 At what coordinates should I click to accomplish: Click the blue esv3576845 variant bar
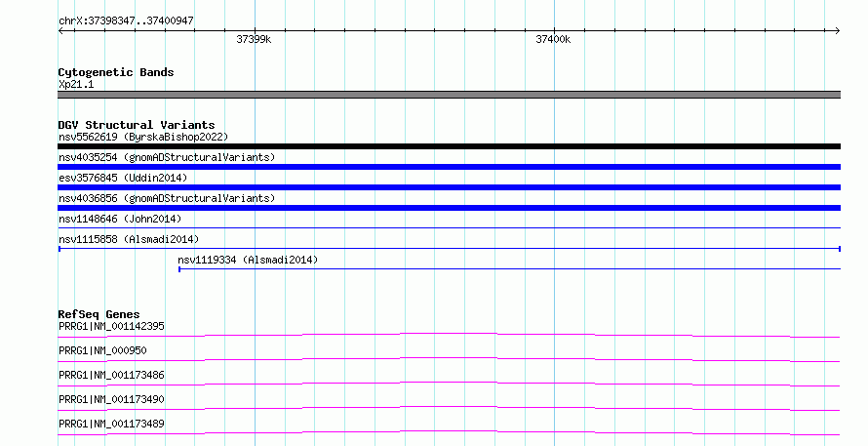click(449, 187)
